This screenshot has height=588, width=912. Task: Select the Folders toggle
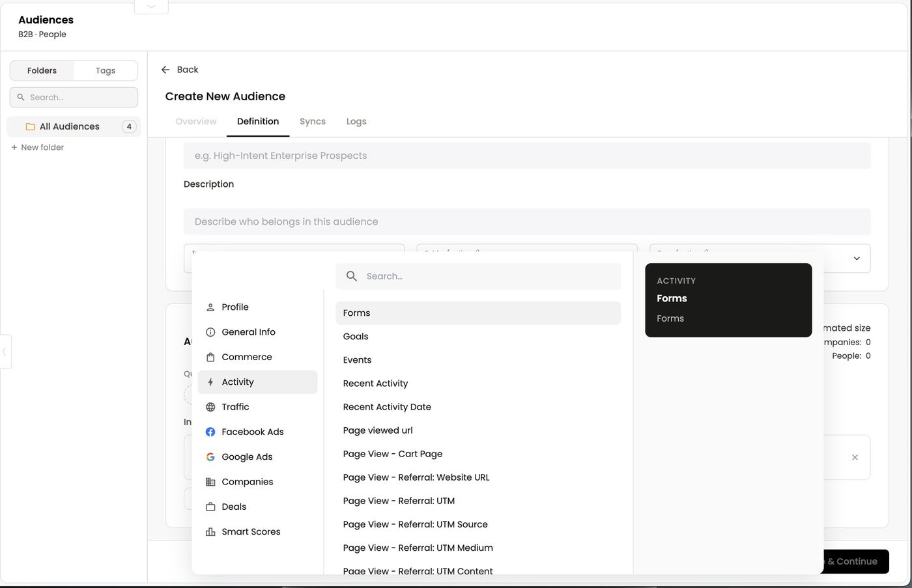pos(42,70)
